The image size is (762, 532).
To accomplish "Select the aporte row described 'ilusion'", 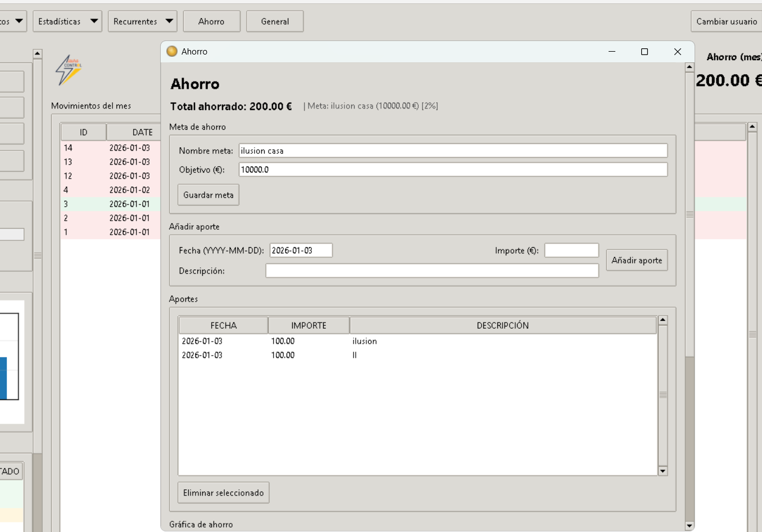I will point(364,341).
